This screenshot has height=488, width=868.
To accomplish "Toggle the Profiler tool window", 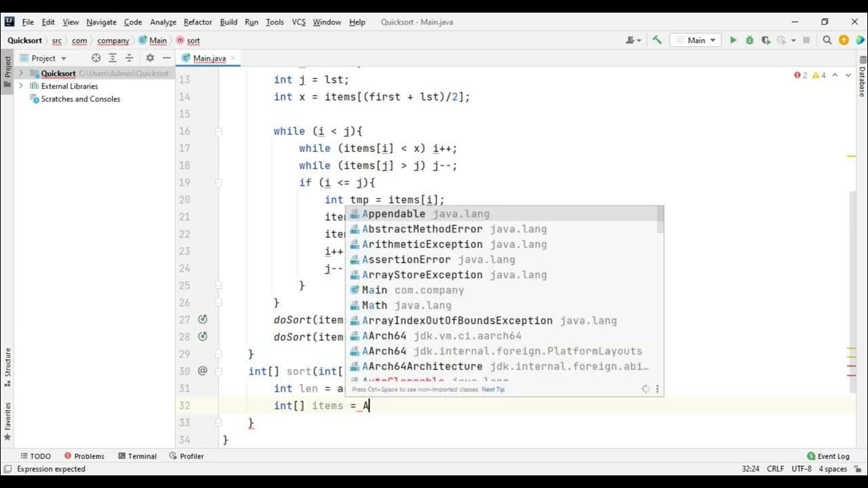I will (186, 456).
